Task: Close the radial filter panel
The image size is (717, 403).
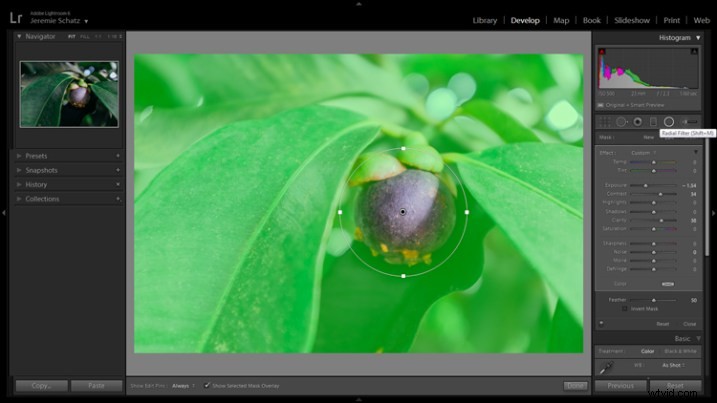Action: (x=690, y=324)
